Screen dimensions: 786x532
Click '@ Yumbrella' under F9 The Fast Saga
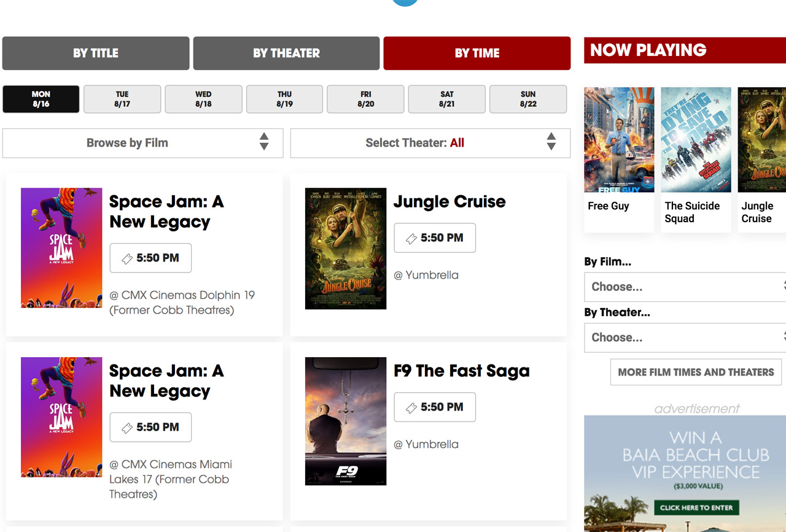tap(426, 445)
